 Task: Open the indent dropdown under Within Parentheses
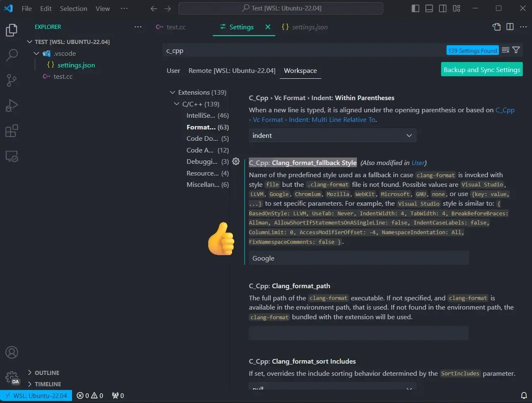click(332, 135)
